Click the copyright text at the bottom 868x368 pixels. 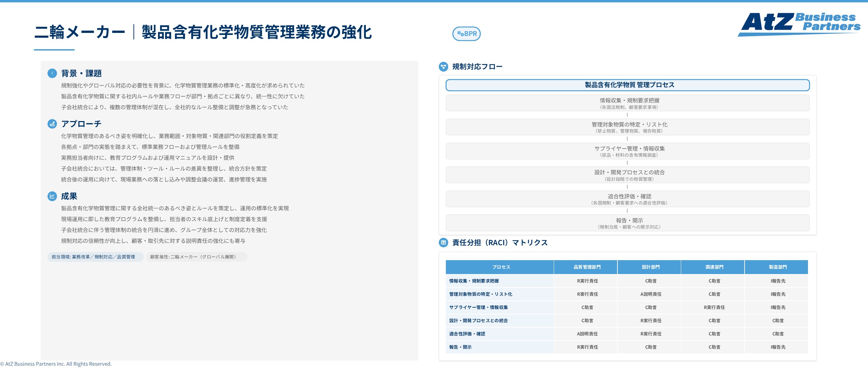pos(56,364)
